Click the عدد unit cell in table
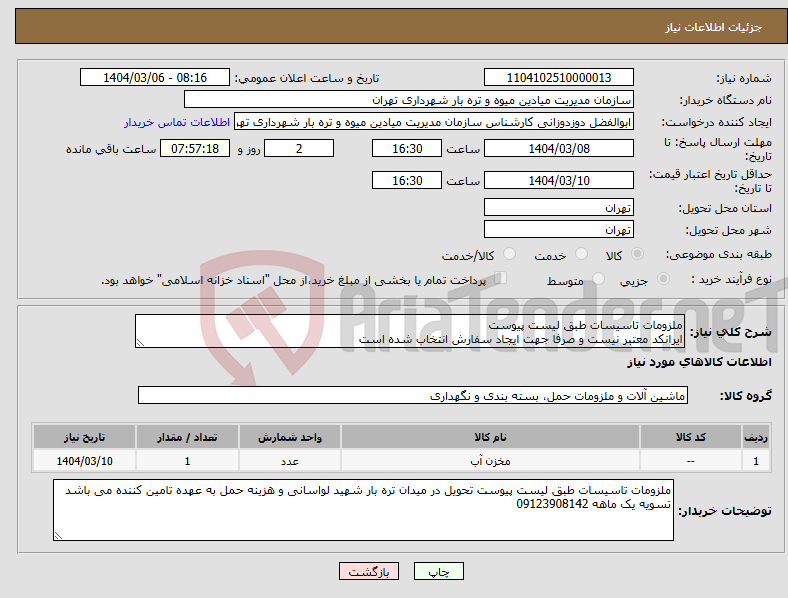 pos(290,461)
